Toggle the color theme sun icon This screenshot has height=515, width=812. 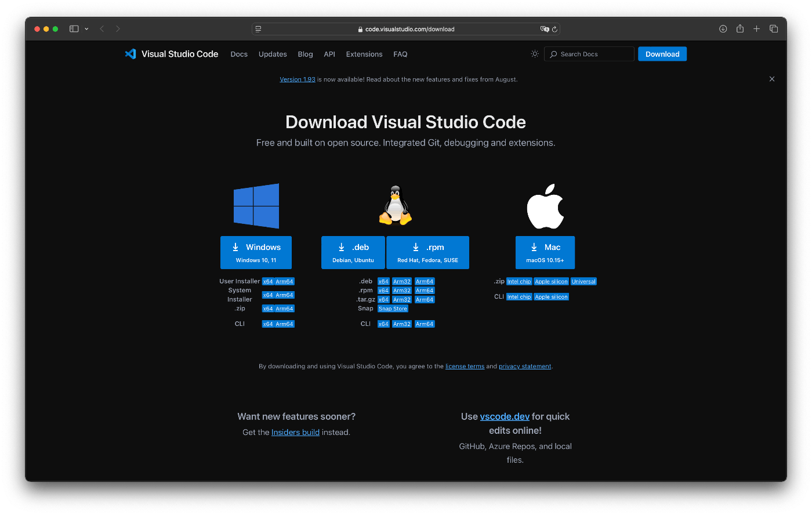[x=535, y=54]
